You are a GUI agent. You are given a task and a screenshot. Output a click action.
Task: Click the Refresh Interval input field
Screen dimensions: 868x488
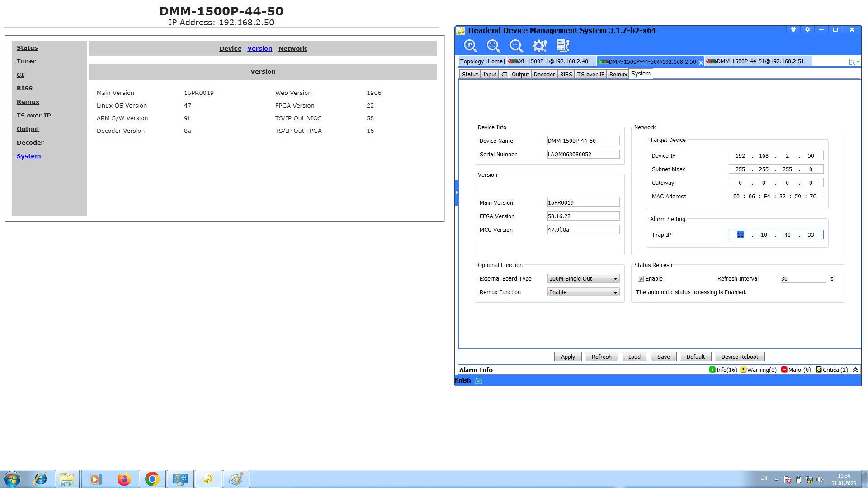[x=803, y=279]
